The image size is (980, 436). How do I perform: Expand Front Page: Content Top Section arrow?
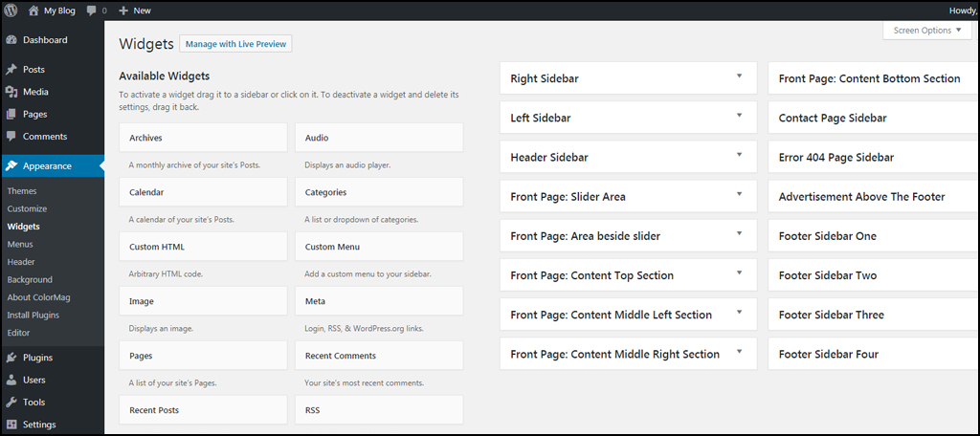click(x=740, y=272)
